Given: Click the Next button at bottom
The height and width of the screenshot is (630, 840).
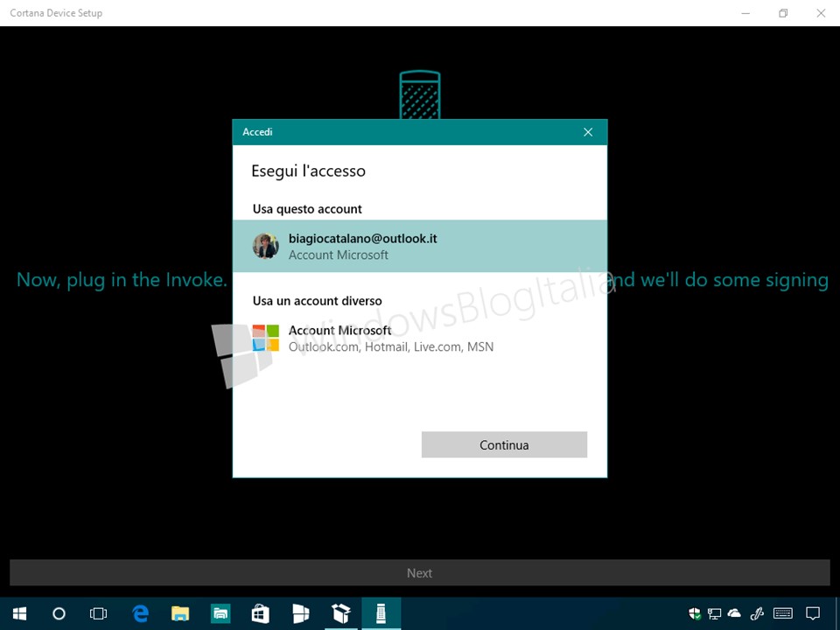Looking at the screenshot, I should point(420,572).
